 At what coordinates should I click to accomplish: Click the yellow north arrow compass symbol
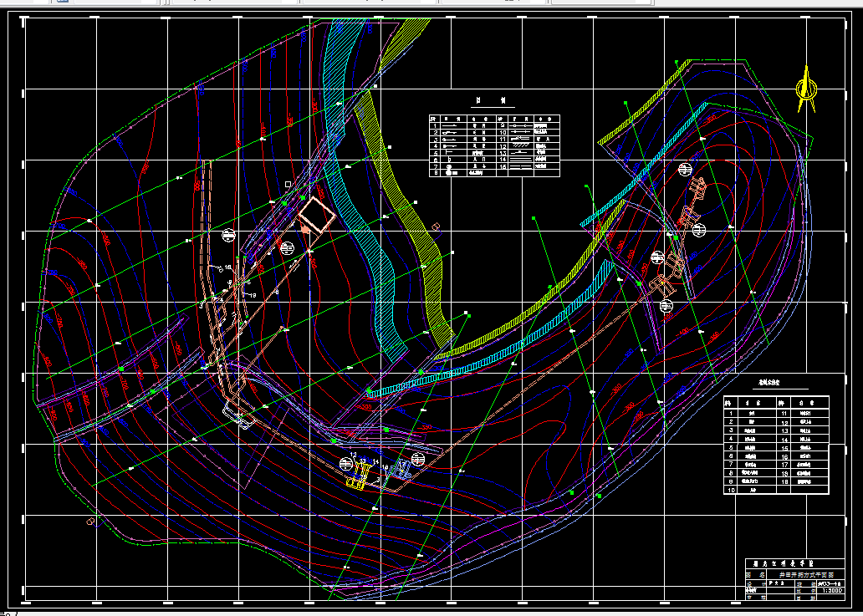click(806, 89)
